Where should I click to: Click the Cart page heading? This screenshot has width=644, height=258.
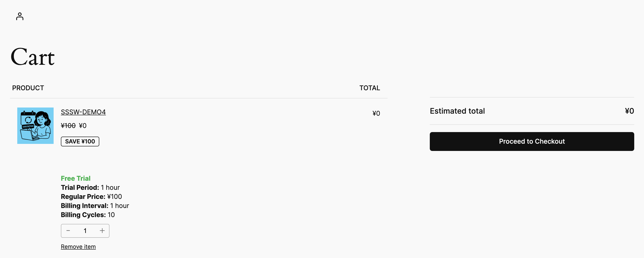point(32,57)
